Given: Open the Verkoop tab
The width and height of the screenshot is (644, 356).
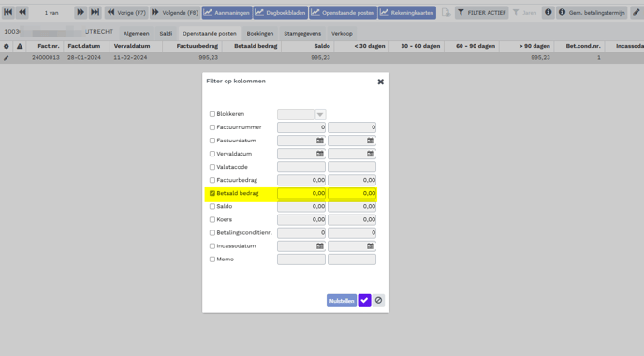Looking at the screenshot, I should click(x=342, y=34).
